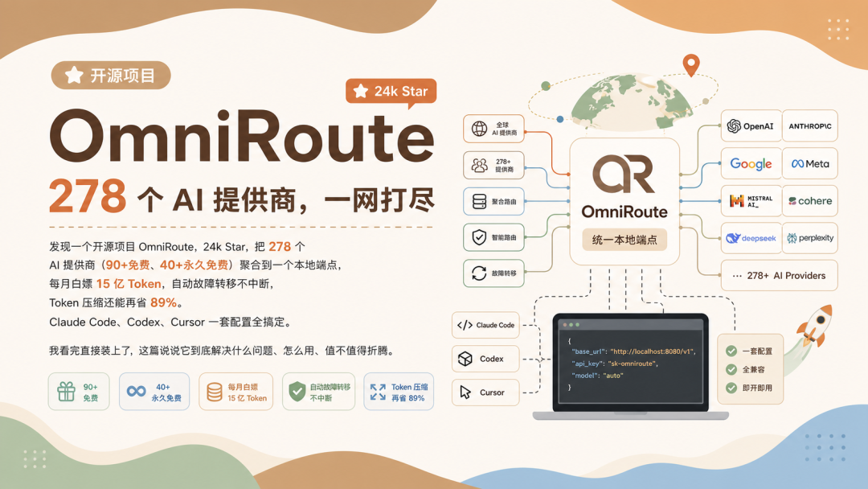
Task: Click the Codex cube icon
Action: (465, 359)
